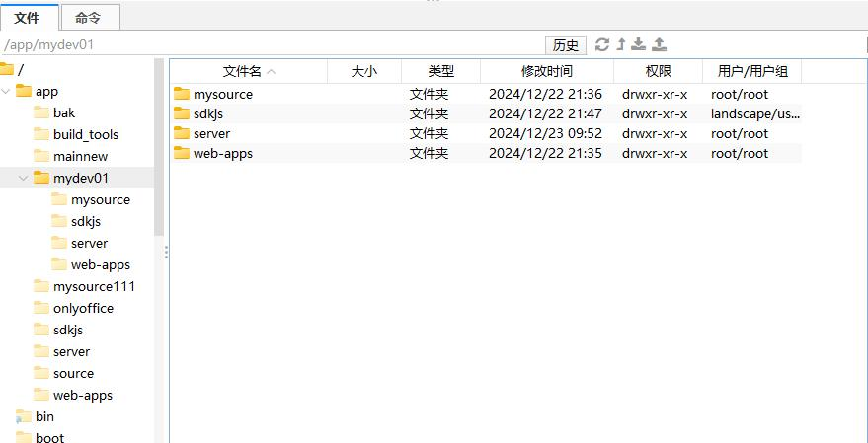Collapse the mydev01 tree node
868x443 pixels.
[24, 178]
